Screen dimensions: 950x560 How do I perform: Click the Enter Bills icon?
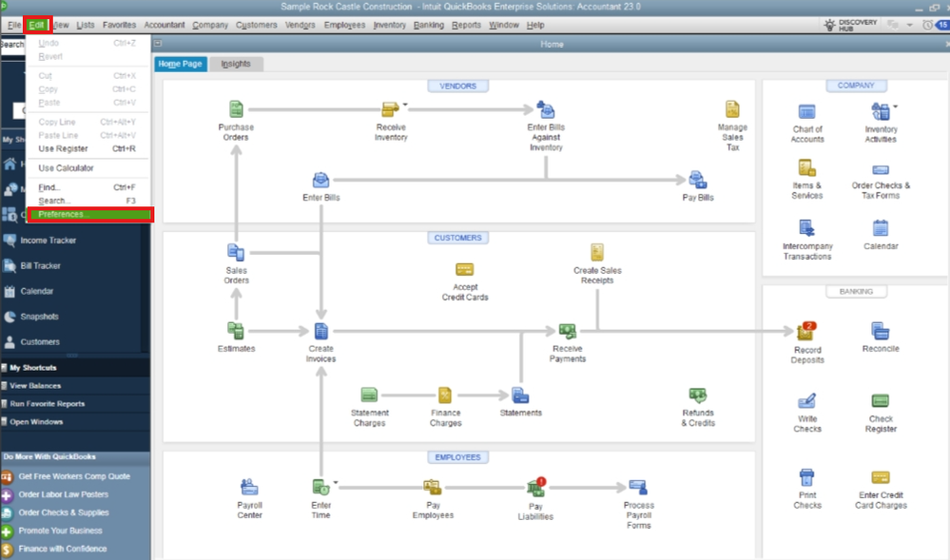pos(320,180)
